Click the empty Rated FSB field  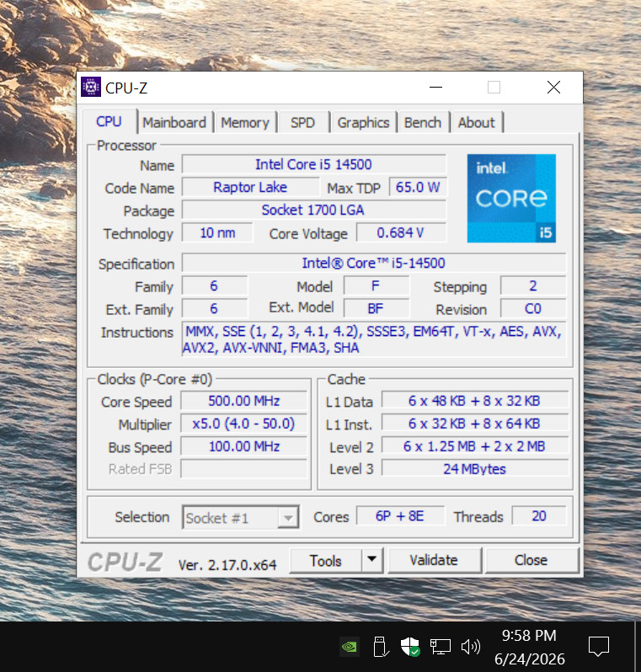point(243,469)
